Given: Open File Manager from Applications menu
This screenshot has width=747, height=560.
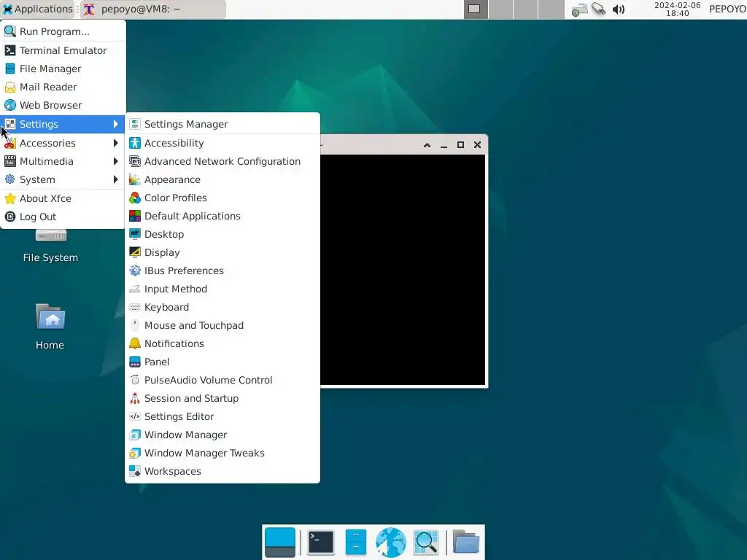Looking at the screenshot, I should click(63, 69).
